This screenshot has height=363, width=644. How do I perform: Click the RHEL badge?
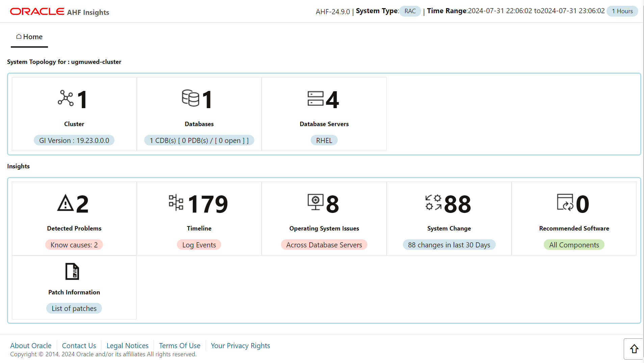pos(324,140)
